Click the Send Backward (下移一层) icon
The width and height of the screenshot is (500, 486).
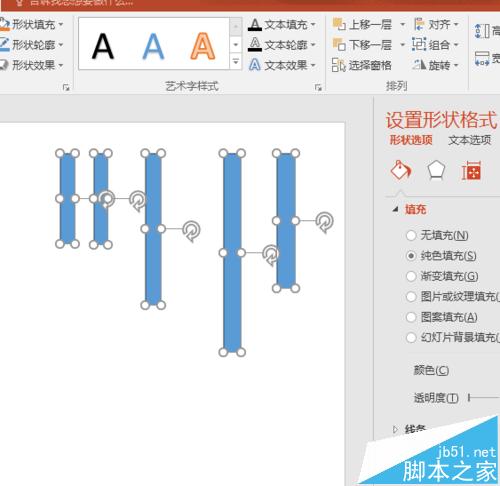[339, 44]
